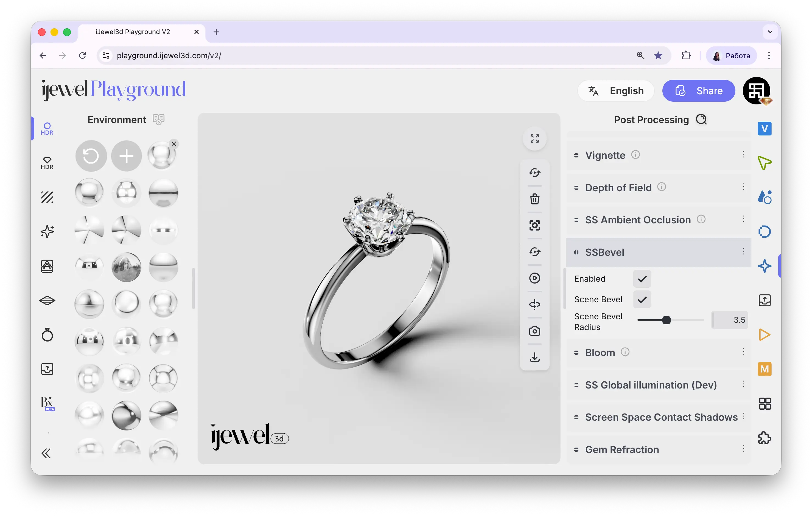Click the blue circular arrow right sidebar icon

pyautogui.click(x=765, y=232)
